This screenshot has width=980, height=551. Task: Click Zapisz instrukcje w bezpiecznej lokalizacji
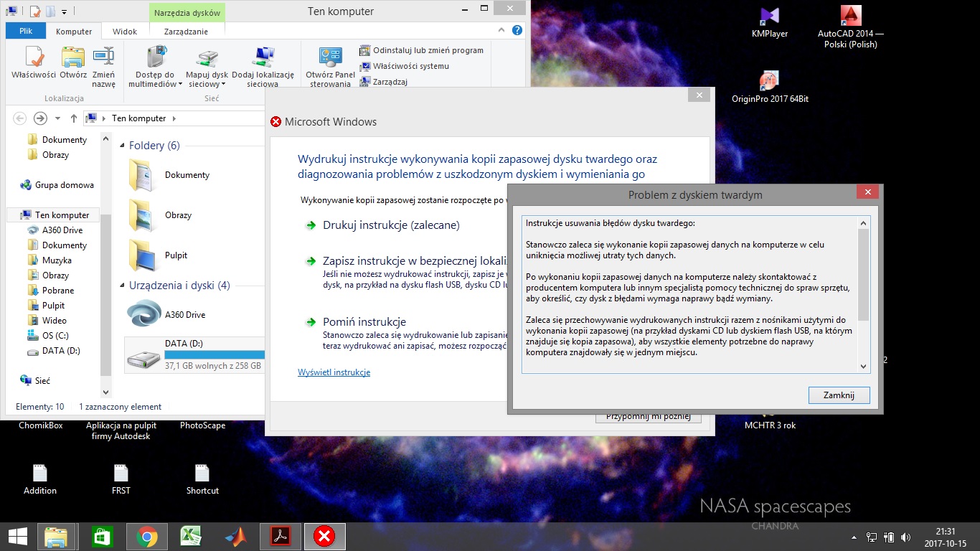(415, 261)
